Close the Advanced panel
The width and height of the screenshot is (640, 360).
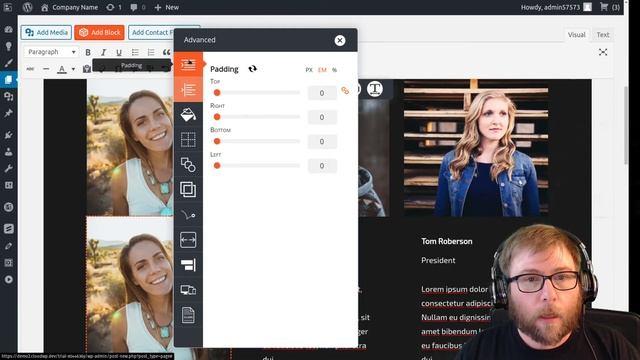tap(340, 40)
